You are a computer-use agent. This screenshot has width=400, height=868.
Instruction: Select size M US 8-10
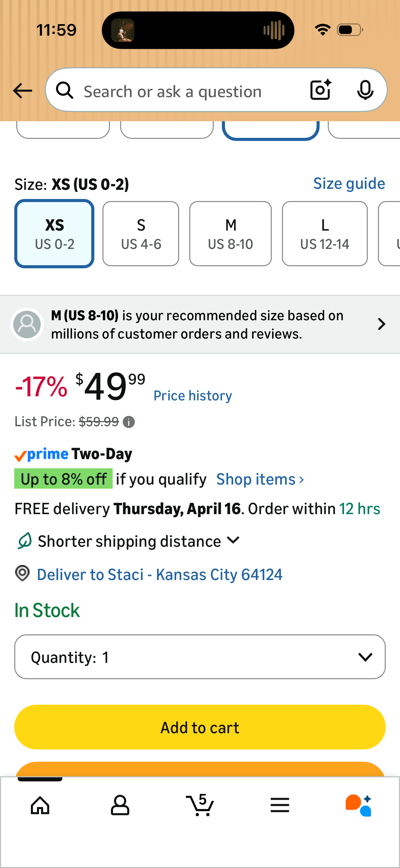point(230,234)
